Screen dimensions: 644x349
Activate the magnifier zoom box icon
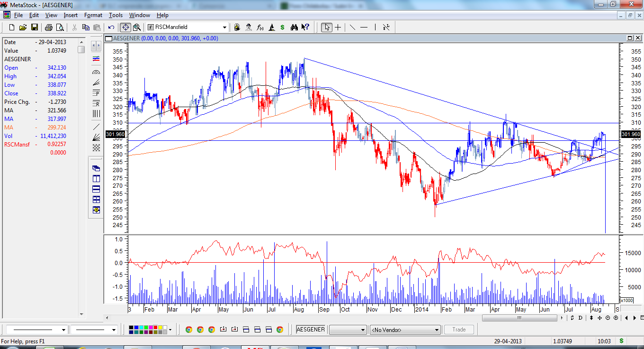click(137, 27)
